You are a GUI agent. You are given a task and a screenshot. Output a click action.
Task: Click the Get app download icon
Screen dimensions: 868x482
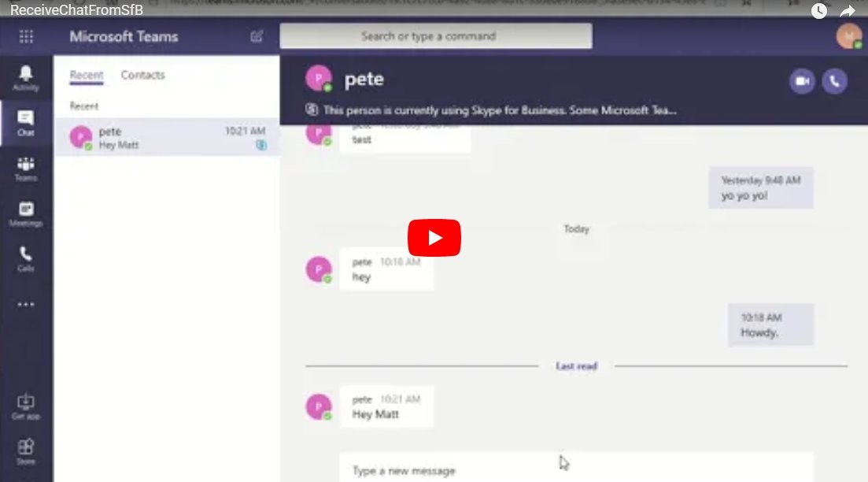pos(26,406)
